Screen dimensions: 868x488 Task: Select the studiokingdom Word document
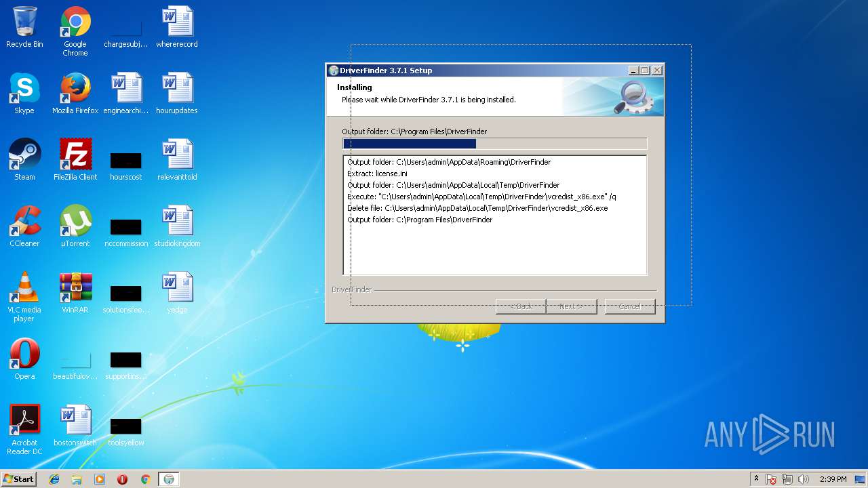pos(177,226)
